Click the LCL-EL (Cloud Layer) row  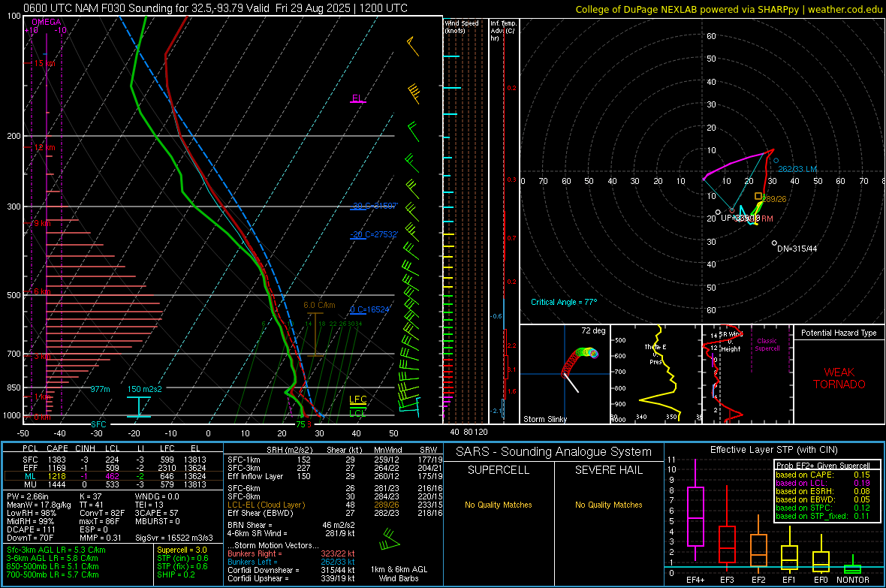click(x=335, y=505)
